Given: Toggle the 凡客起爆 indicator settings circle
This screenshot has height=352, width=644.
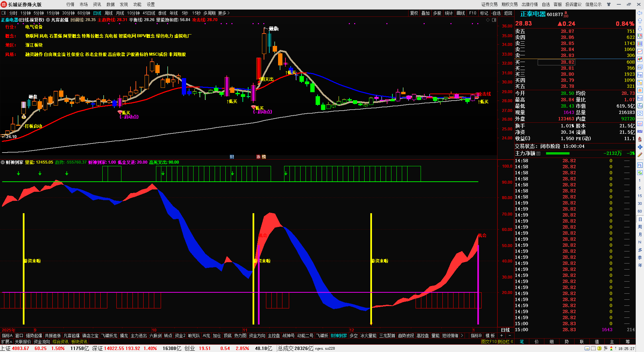Looking at the screenshot, I should click(48, 20).
